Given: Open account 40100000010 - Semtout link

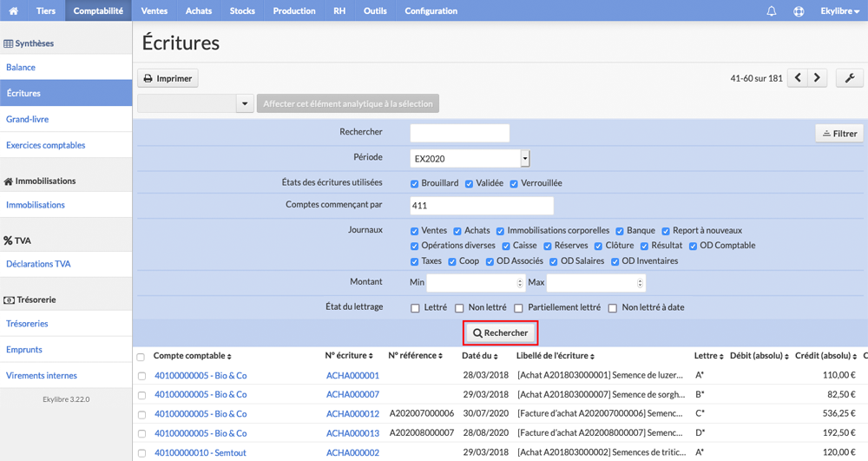Looking at the screenshot, I should [200, 452].
